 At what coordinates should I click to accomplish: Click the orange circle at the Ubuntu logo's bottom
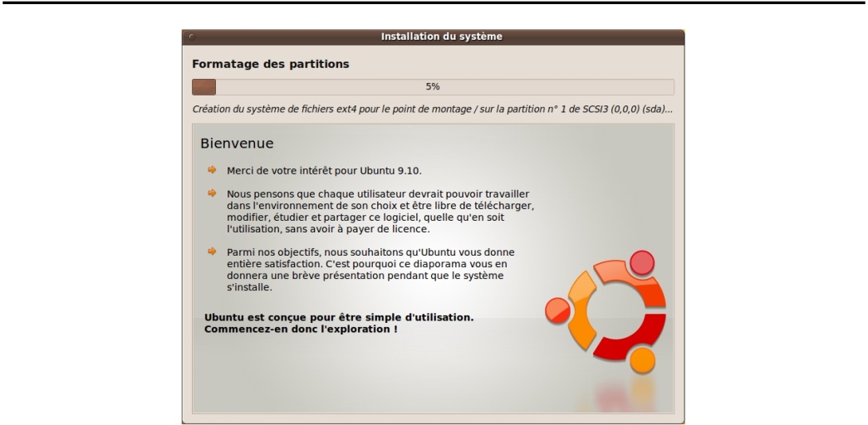(642, 359)
